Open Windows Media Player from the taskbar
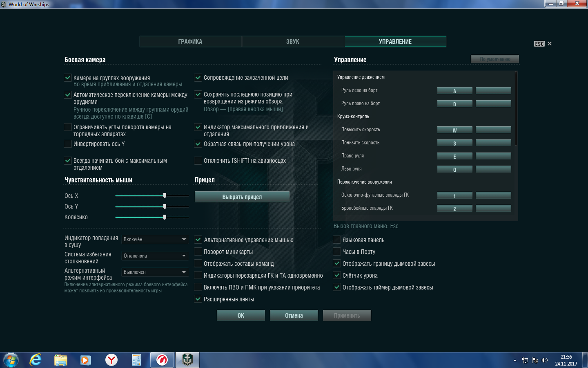588x368 pixels. [85, 360]
